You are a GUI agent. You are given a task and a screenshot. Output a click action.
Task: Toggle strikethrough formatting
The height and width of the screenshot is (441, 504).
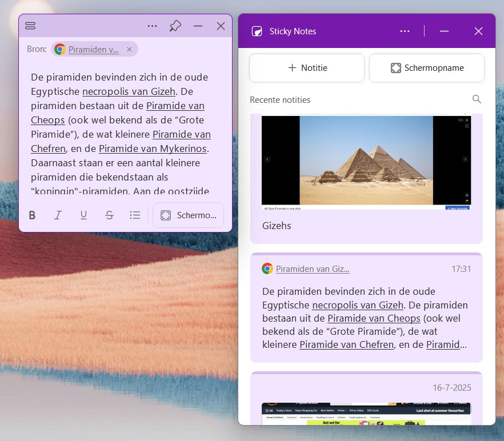tap(109, 215)
